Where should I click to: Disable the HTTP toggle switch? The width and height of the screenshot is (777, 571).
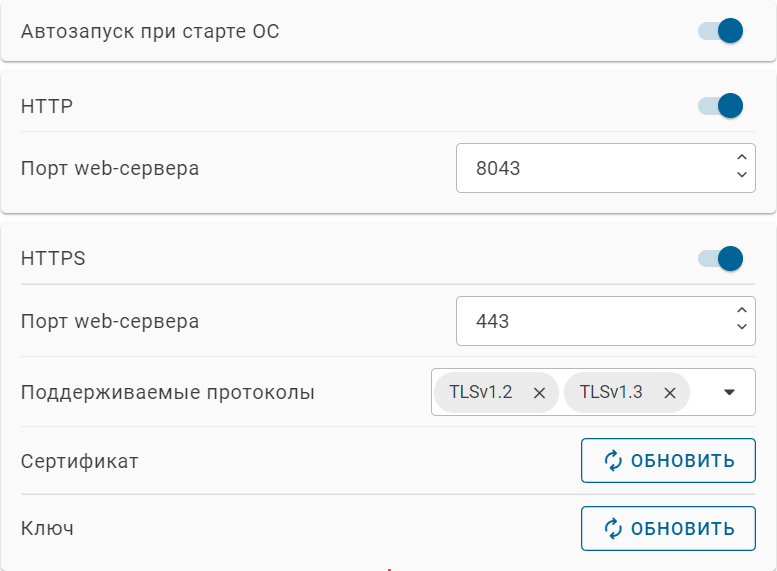(721, 106)
